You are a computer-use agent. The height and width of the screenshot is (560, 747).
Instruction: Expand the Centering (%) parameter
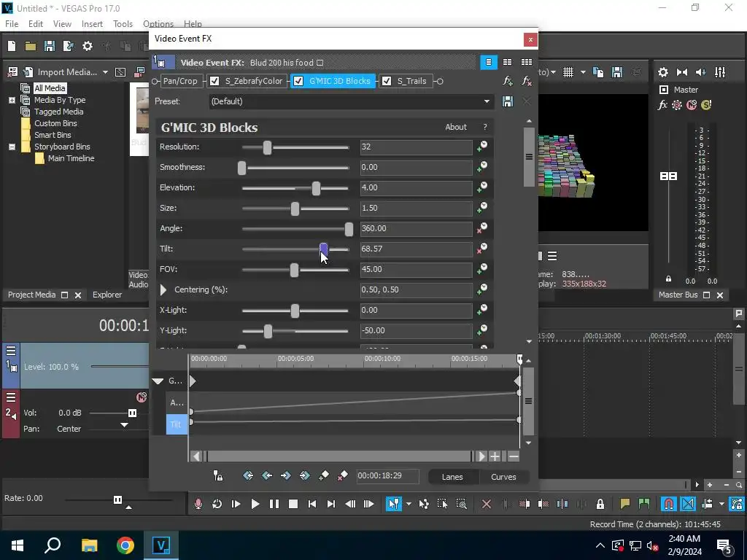coord(163,289)
